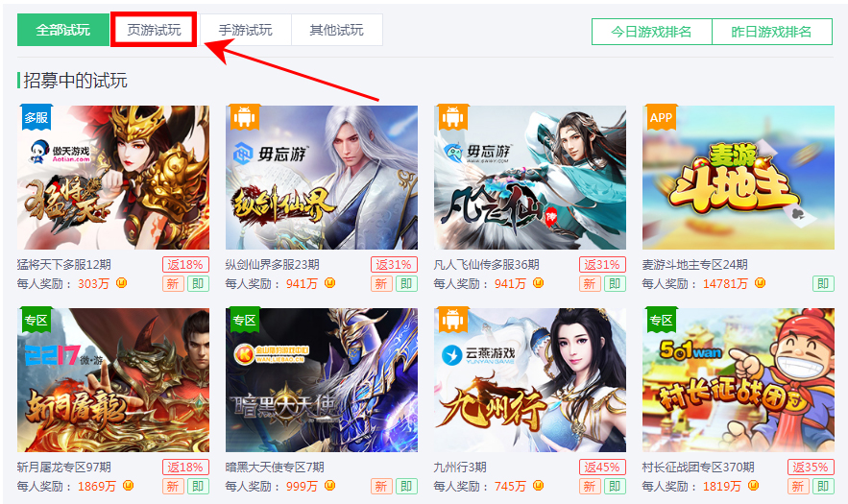Click the APP badge on 麦游斗地主 thumbnail
Image resolution: width=848 pixels, height=504 pixels.
(661, 117)
